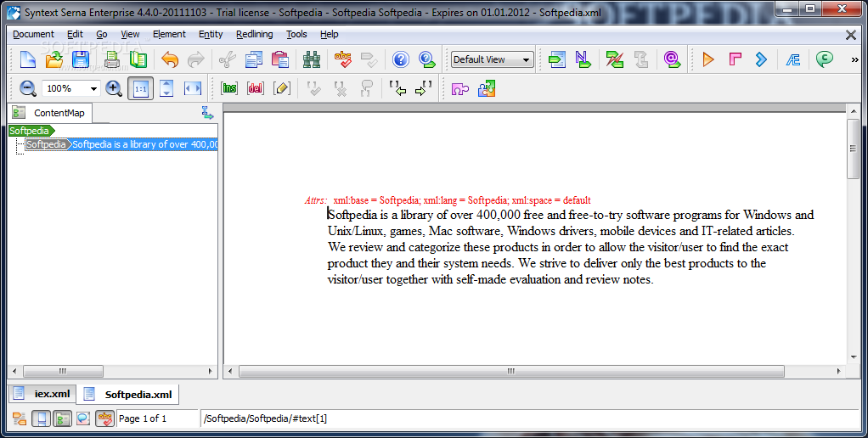
Task: Paste with the clipboard icon
Action: (280, 59)
